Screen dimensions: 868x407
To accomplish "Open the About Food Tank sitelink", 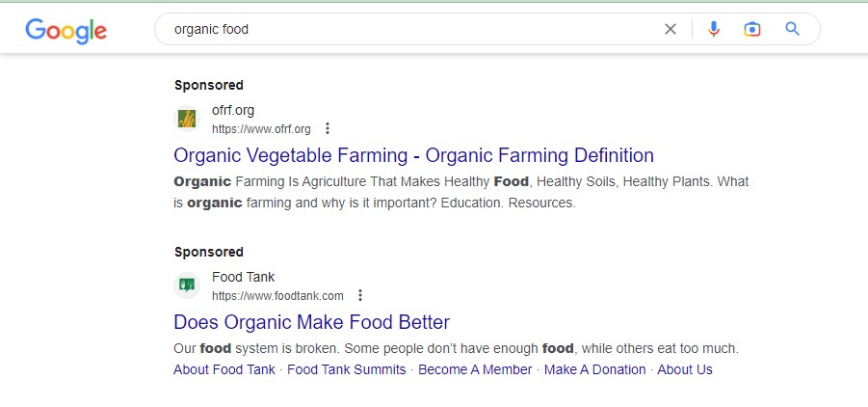I will pyautogui.click(x=224, y=369).
